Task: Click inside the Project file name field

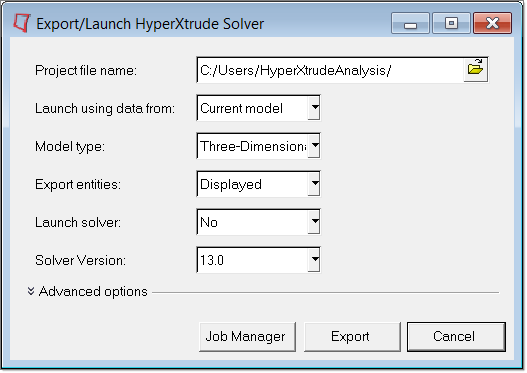Action: tap(330, 70)
